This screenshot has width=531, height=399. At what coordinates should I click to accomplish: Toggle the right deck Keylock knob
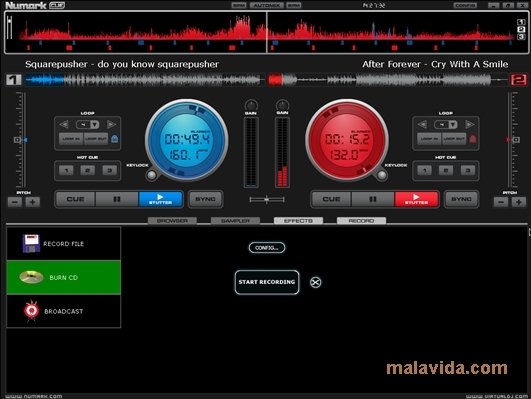click(382, 175)
